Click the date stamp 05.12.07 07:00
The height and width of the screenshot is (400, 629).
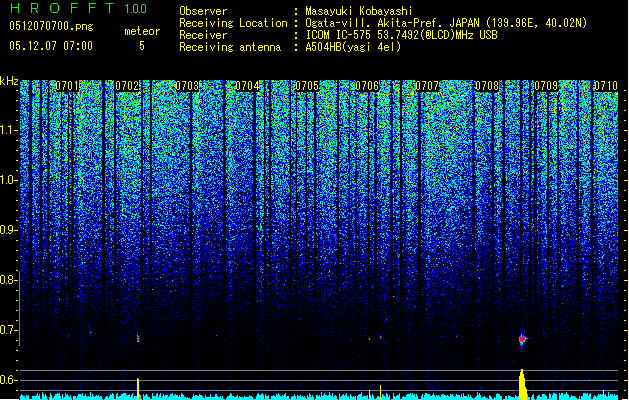point(51,46)
